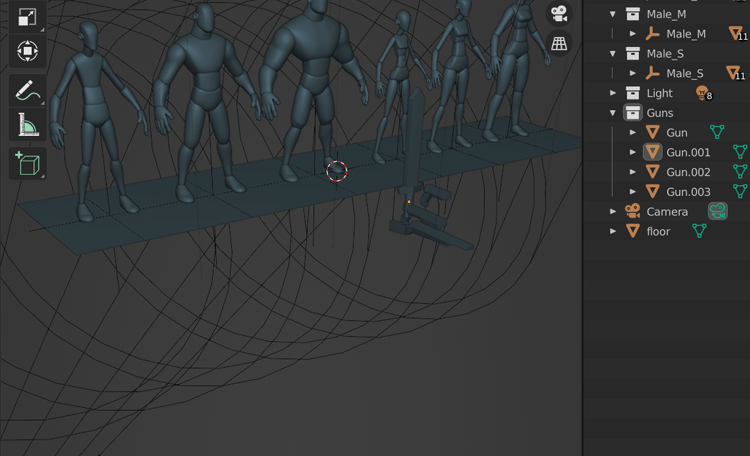Viewport: 750px width, 456px height.
Task: Click the green mesh data icon of Gun.003
Action: 740,191
